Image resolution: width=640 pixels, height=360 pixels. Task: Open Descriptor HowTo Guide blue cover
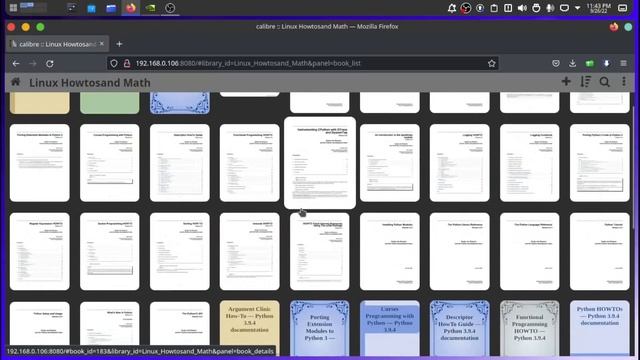[x=460, y=327]
